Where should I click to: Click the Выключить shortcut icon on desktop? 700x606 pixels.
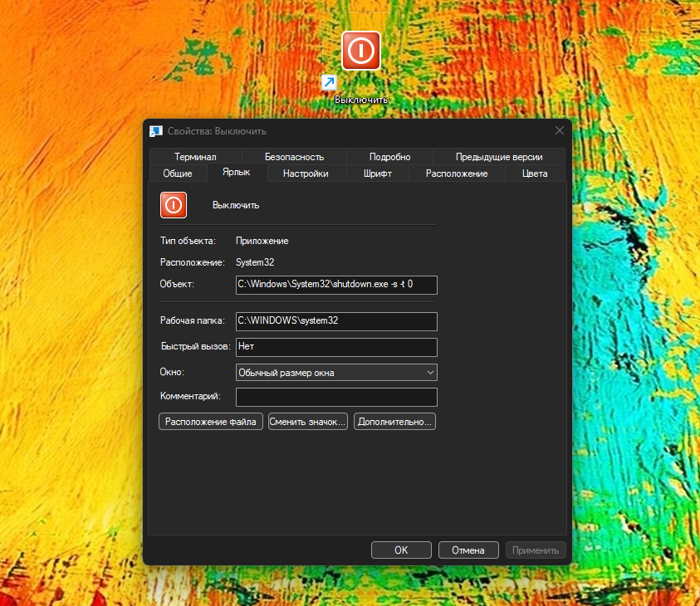(361, 51)
